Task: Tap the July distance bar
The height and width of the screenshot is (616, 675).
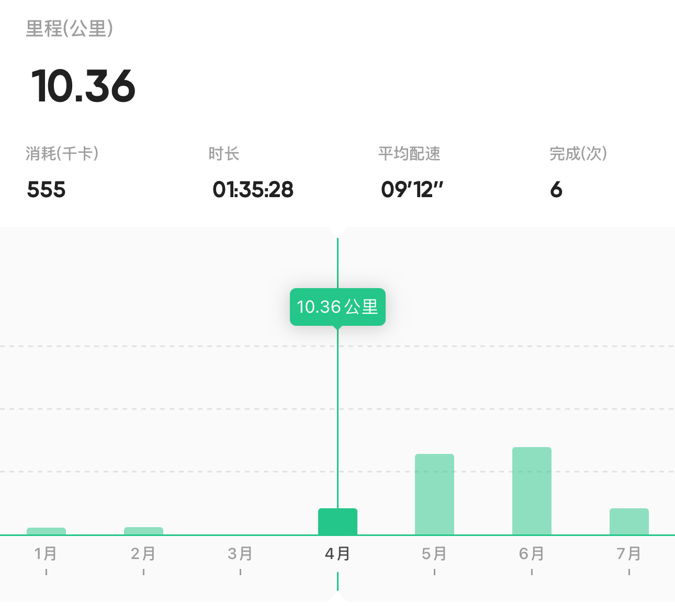Action: [629, 521]
